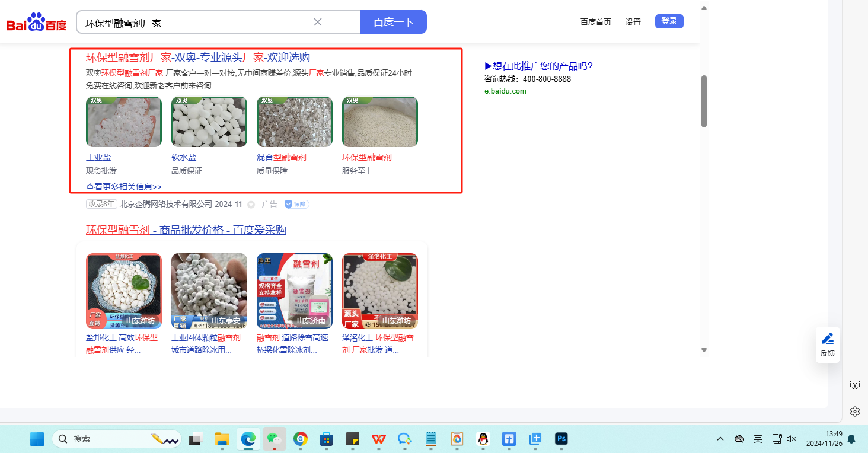Viewport: 868px width, 453px height.
Task: Click the Baidu logo
Action: pyautogui.click(x=36, y=23)
